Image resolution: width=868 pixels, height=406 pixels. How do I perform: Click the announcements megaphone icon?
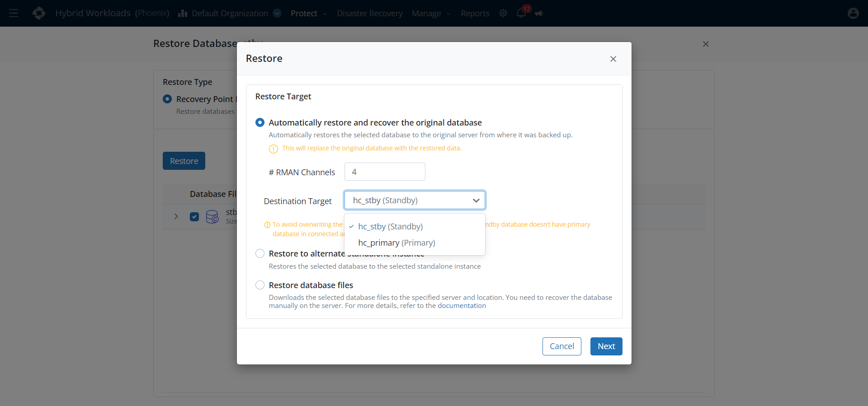(x=539, y=14)
